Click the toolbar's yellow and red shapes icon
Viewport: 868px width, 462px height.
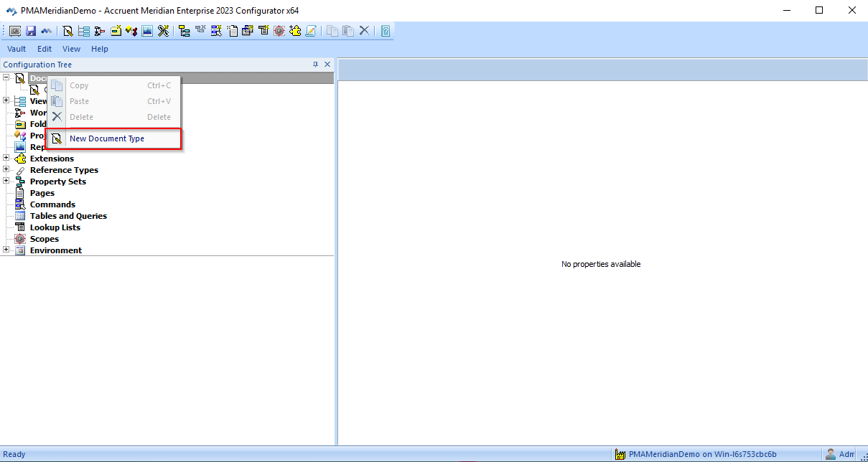coord(131,31)
